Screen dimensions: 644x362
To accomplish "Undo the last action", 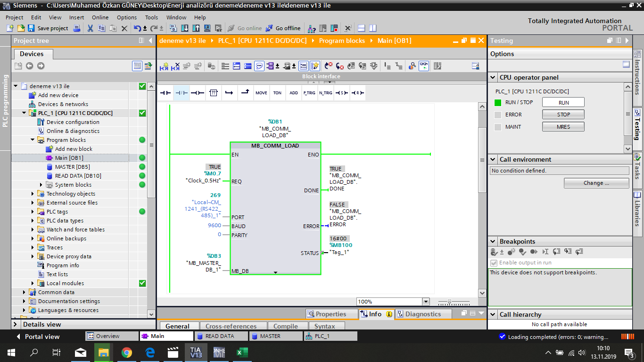I will (137, 28).
